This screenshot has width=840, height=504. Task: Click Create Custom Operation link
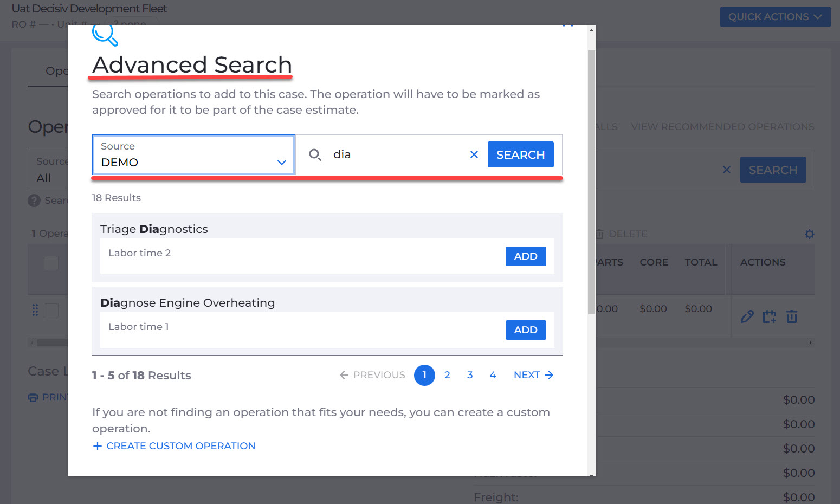pyautogui.click(x=174, y=446)
